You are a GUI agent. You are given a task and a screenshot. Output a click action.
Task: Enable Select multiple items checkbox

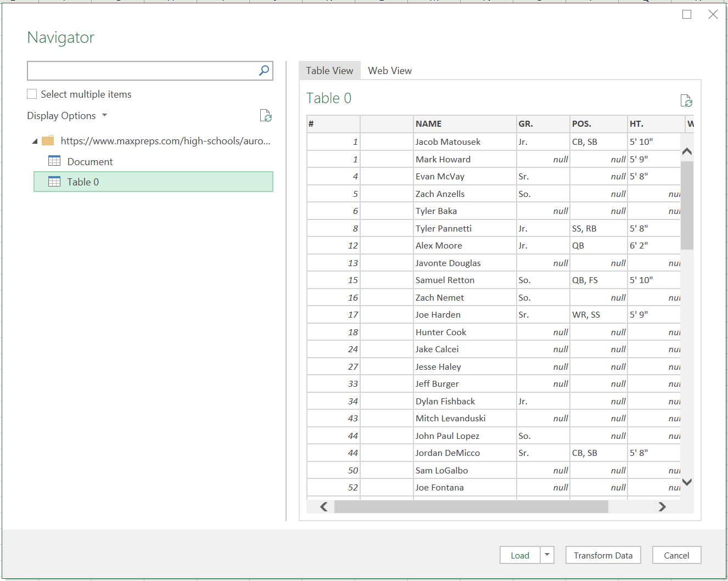32,94
